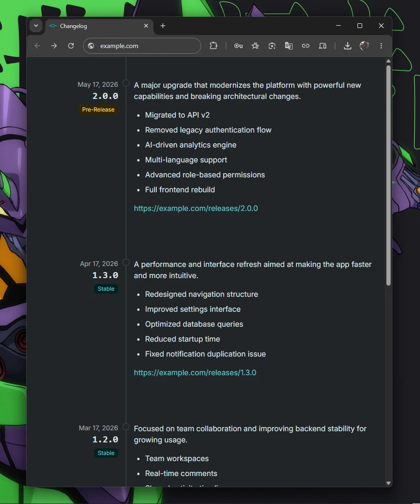Click 'Real-time comments' item
420x504 pixels.
181,474
